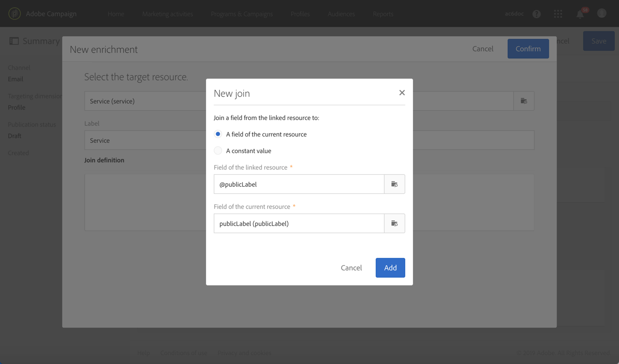Close the New join dialog
The height and width of the screenshot is (364, 619).
(402, 93)
